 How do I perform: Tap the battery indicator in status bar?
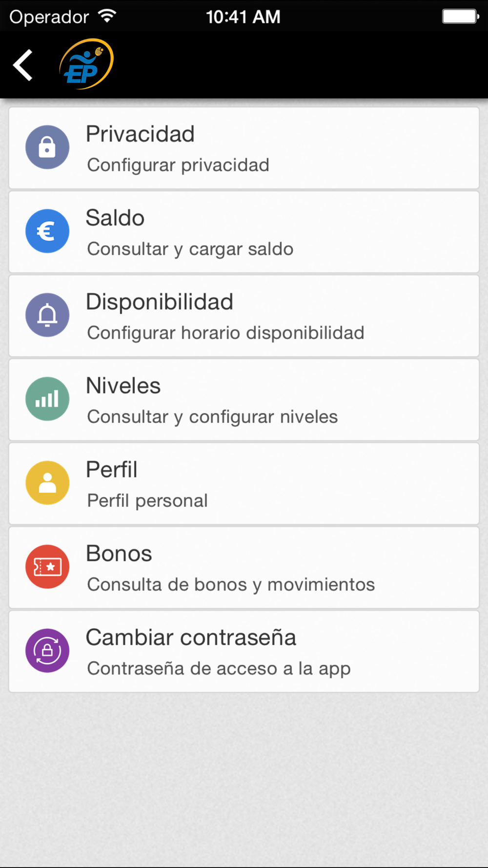pyautogui.click(x=460, y=17)
